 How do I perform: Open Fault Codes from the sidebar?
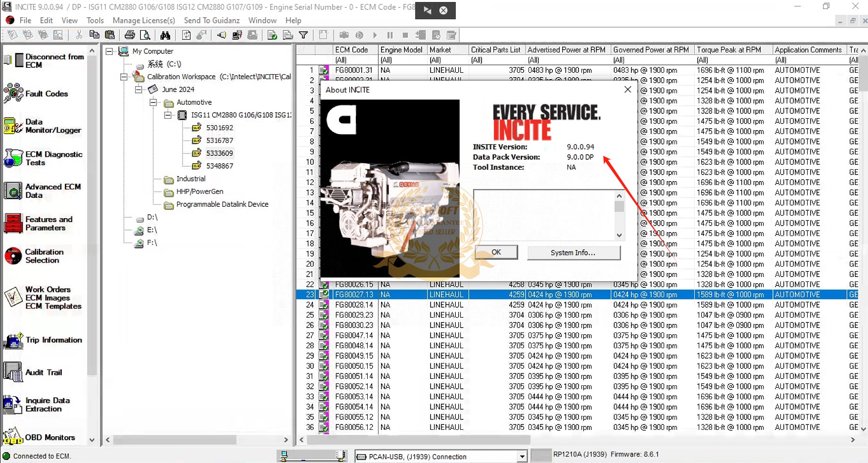[x=36, y=93]
